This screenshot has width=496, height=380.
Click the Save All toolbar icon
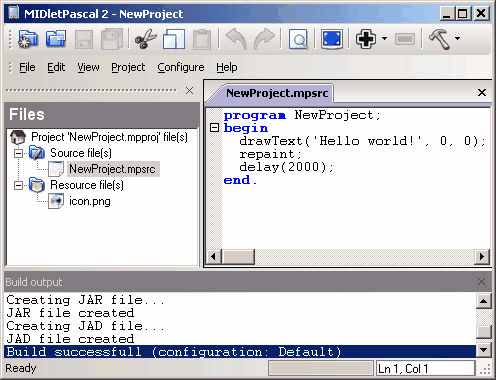coord(112,39)
